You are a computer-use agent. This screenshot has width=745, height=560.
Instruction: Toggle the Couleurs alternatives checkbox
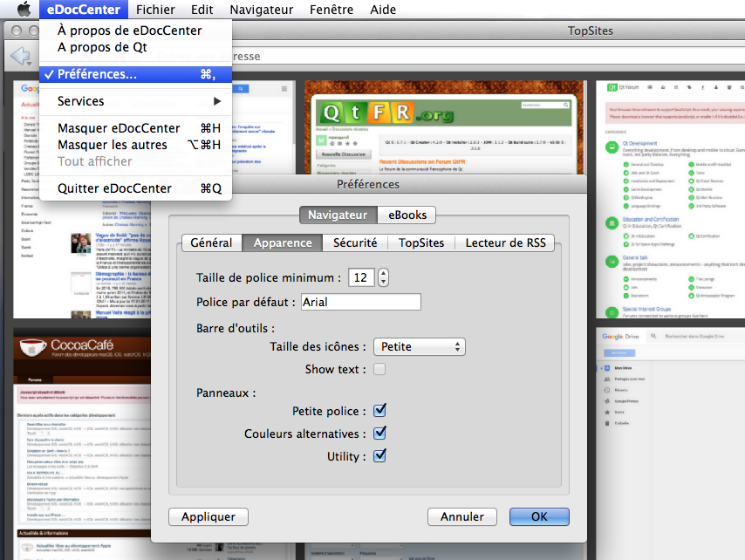379,434
